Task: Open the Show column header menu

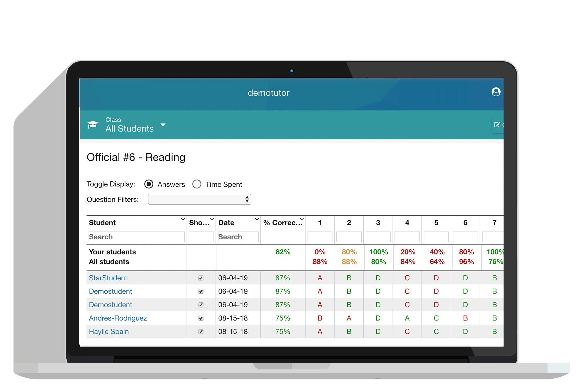Action: (x=211, y=219)
